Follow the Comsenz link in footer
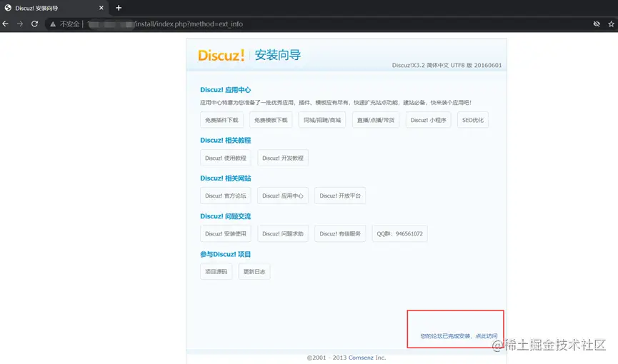Image resolution: width=618 pixels, height=364 pixels. pos(361,358)
